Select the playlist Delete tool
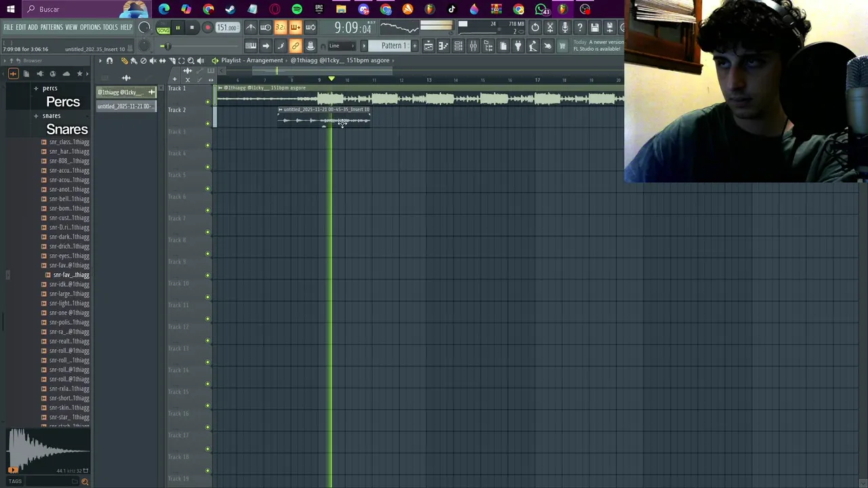This screenshot has width=868, height=488. coord(143,60)
